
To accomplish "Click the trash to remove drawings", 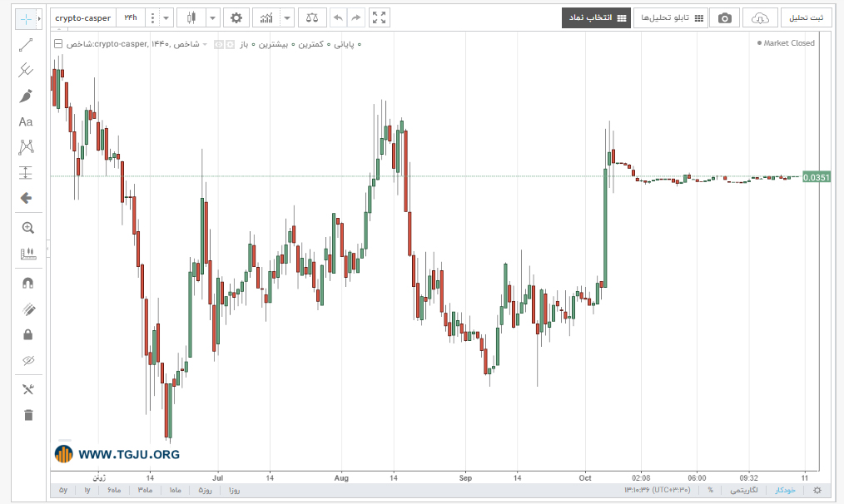I will coord(28,415).
